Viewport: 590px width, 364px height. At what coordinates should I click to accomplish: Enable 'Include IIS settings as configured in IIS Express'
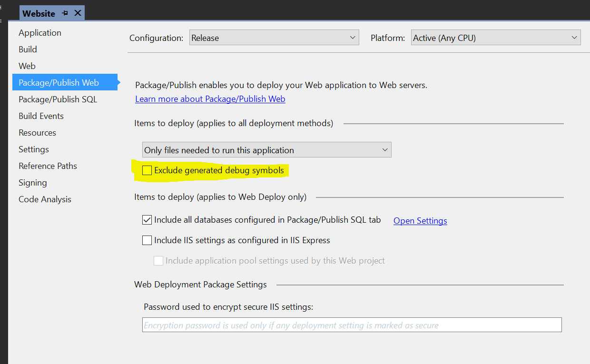[147, 240]
